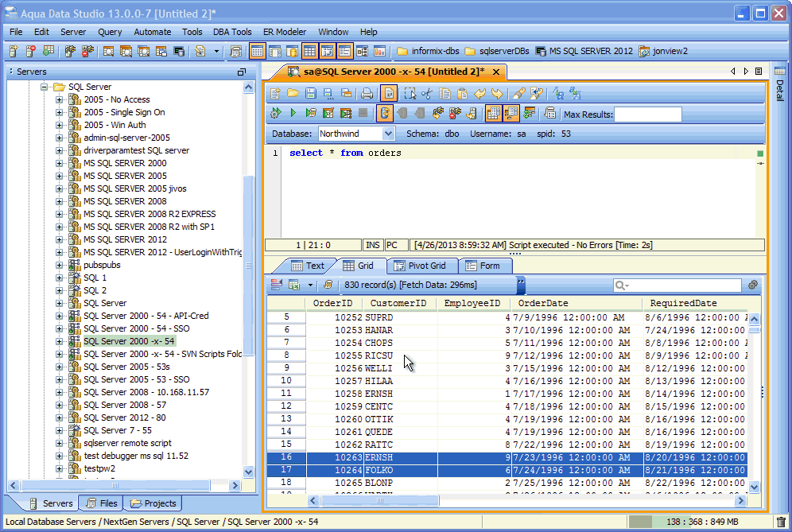Click the trash can icon in status bar

point(781,522)
